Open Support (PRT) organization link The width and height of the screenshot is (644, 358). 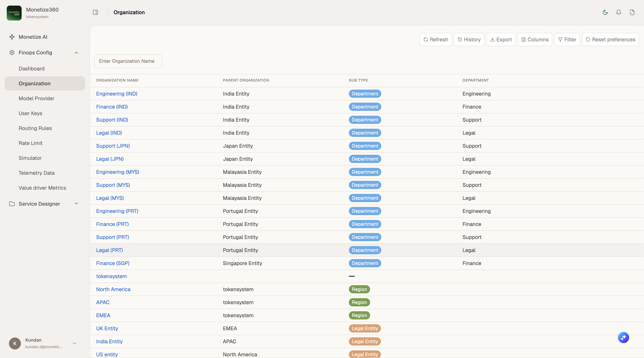click(x=113, y=237)
